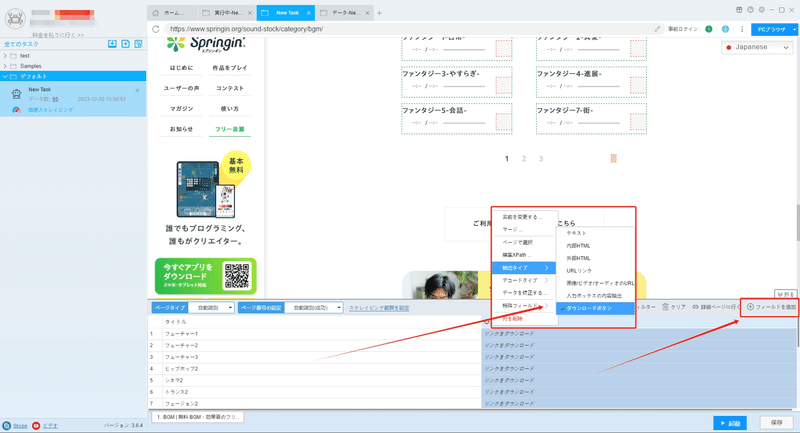Click 詳細ページに行く link icon
800x433 pixels.
(695, 307)
